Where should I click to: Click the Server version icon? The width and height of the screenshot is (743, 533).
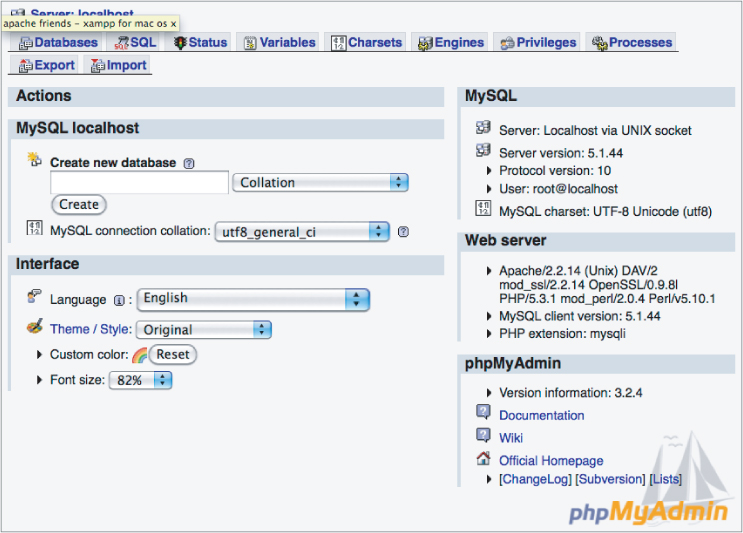[483, 150]
